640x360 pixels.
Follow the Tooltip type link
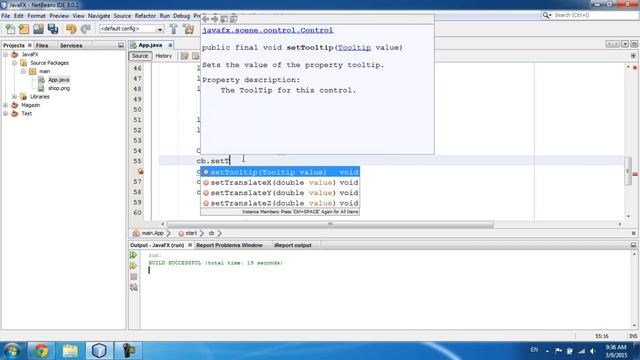[354, 48]
